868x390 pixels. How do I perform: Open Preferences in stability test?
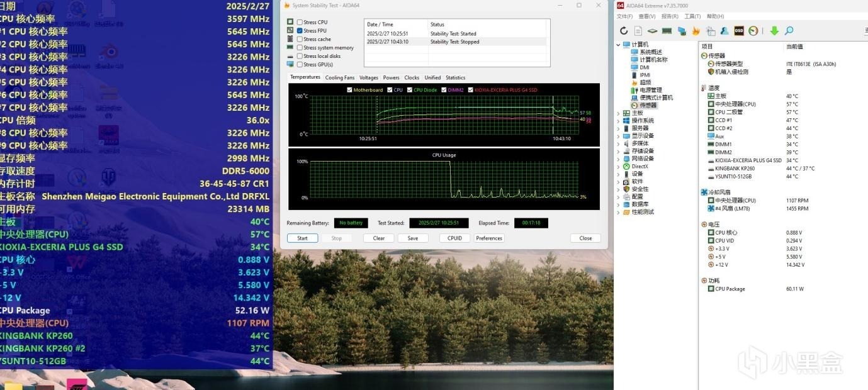click(x=489, y=238)
